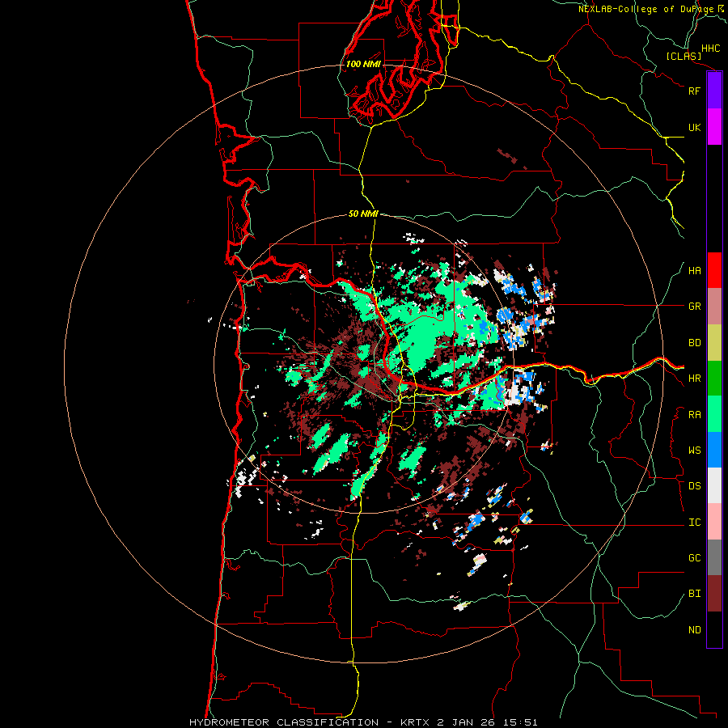
Task: Click the UK legend label
Action: click(x=694, y=127)
